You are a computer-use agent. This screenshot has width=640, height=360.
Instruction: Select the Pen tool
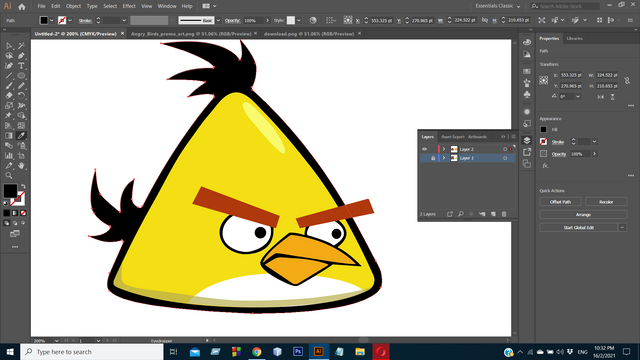point(21,56)
